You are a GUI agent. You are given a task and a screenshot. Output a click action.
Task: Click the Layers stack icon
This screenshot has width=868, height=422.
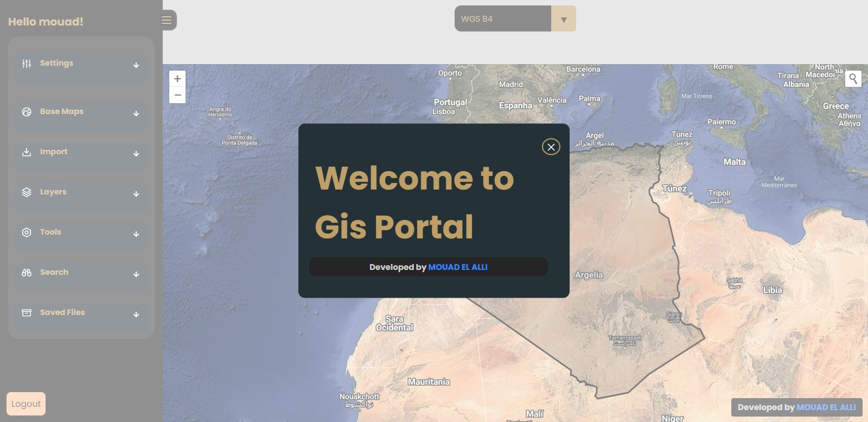tap(27, 192)
